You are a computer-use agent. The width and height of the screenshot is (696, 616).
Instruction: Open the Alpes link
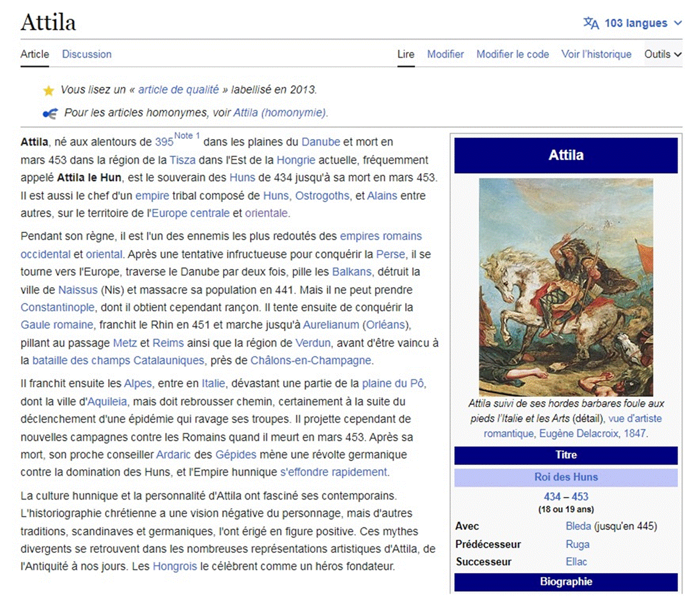[138, 383]
